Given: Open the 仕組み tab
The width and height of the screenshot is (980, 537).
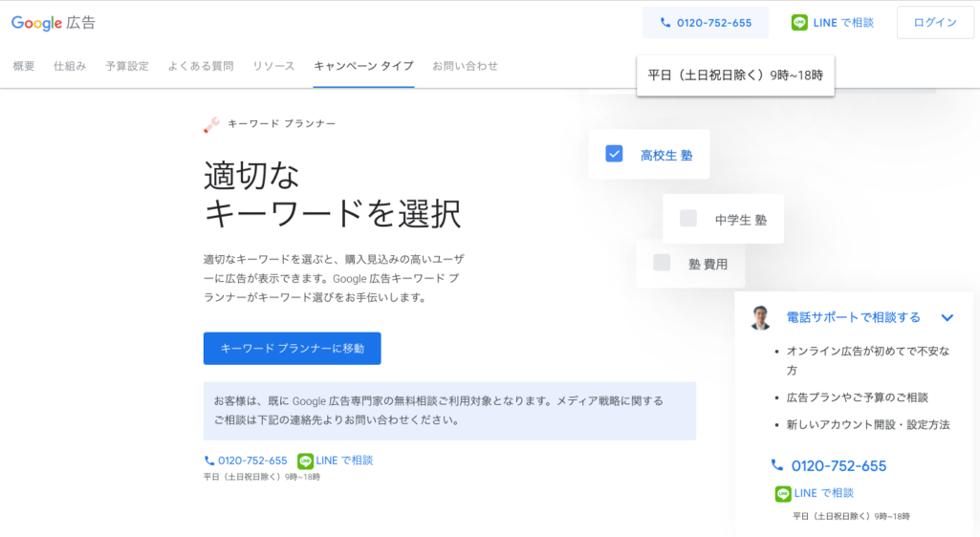Looking at the screenshot, I should tap(70, 66).
